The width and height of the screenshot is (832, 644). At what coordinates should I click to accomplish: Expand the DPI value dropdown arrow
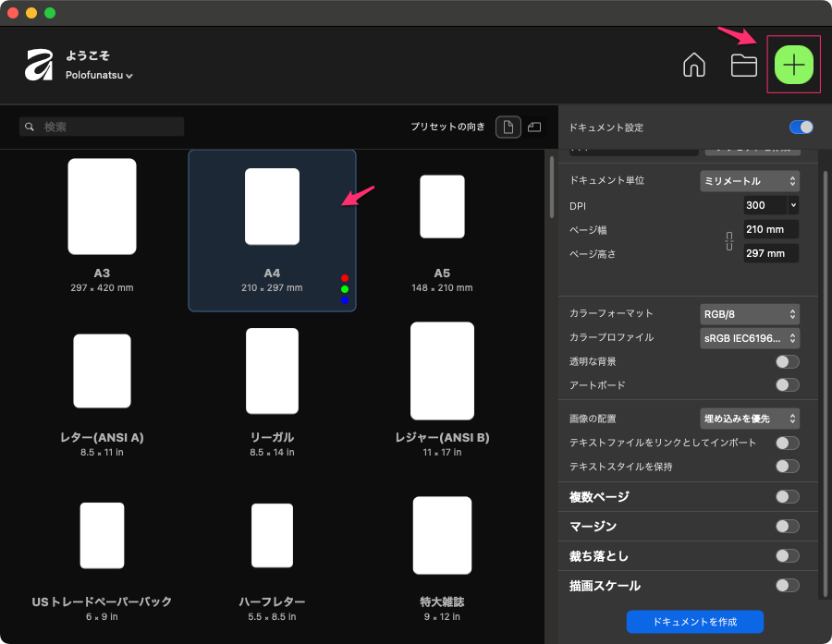793,205
